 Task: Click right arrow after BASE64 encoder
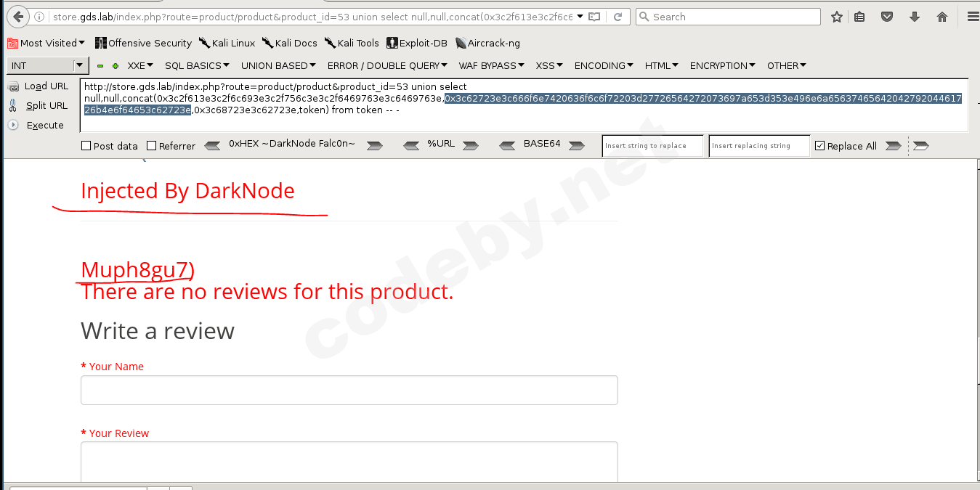coord(576,146)
